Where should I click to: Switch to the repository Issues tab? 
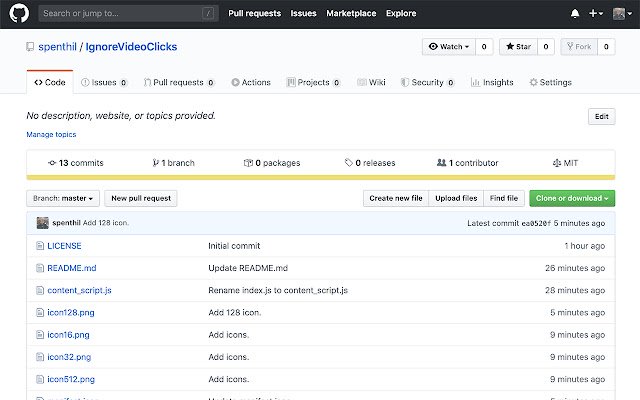[104, 82]
